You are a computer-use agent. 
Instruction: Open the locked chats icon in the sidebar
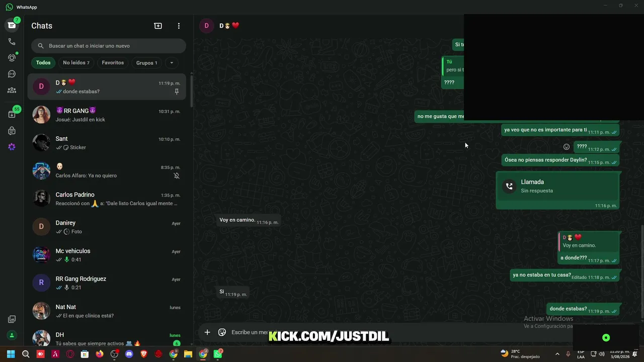point(12,131)
